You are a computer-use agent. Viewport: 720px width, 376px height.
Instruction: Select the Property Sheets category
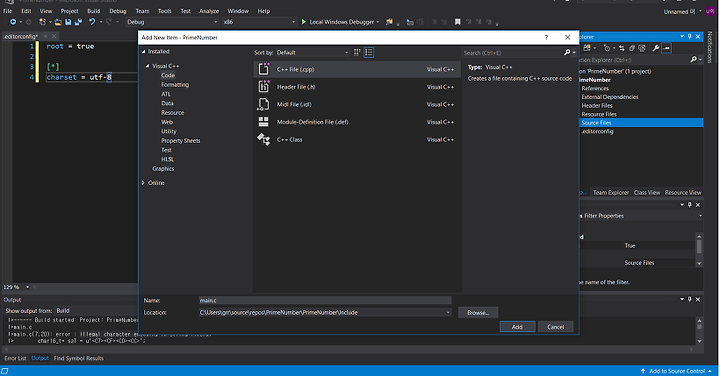tap(180, 141)
